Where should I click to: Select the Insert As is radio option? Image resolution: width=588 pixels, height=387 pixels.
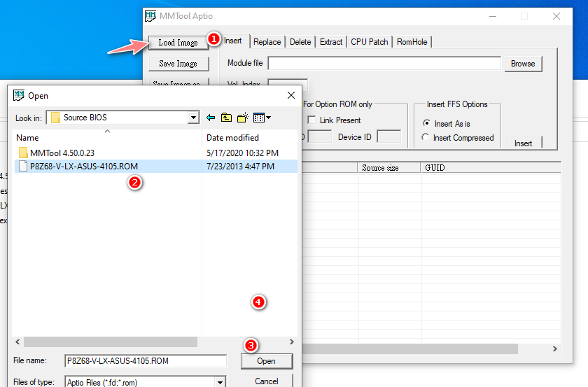click(426, 123)
